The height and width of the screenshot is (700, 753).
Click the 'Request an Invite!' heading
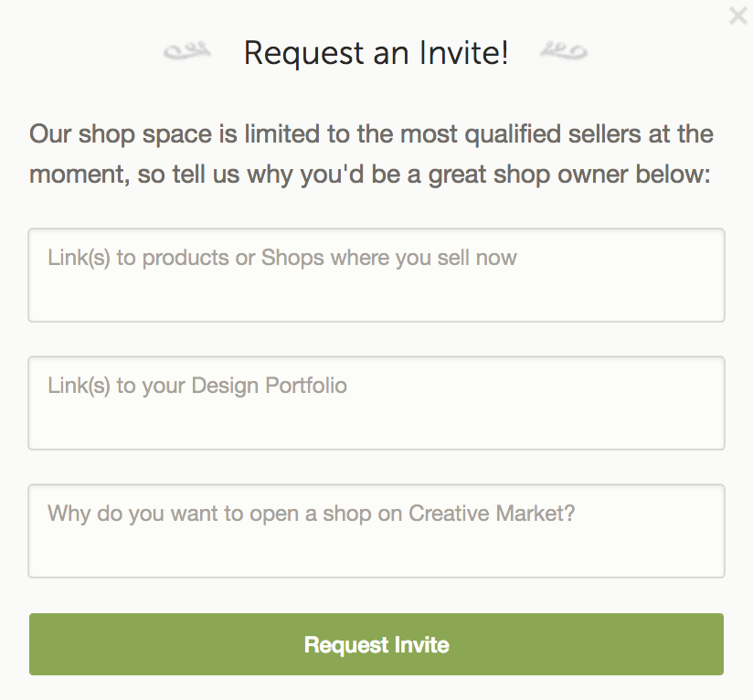(x=376, y=52)
